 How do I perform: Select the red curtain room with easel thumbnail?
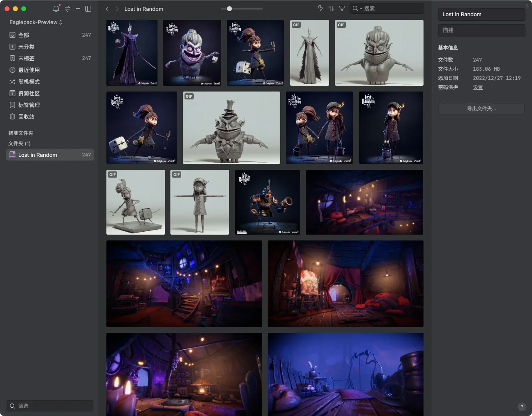pyautogui.click(x=345, y=284)
